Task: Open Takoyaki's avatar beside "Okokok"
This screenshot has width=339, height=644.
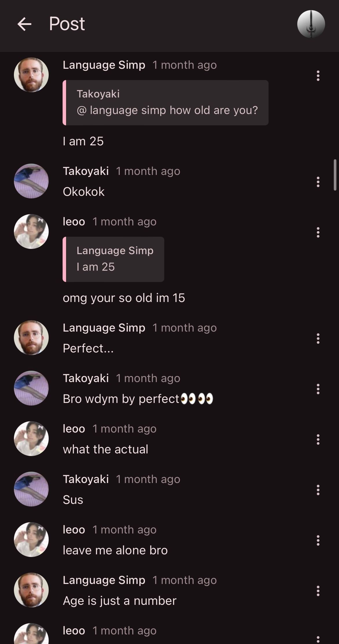Action: tap(31, 181)
